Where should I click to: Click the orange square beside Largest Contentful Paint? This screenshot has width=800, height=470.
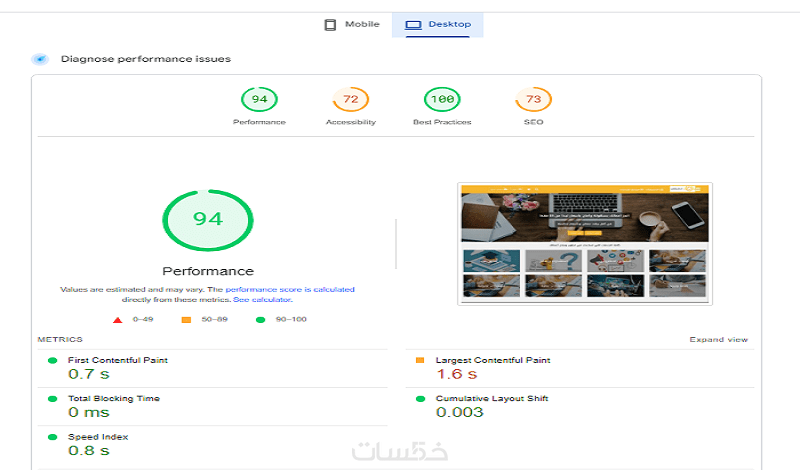pyautogui.click(x=420, y=360)
